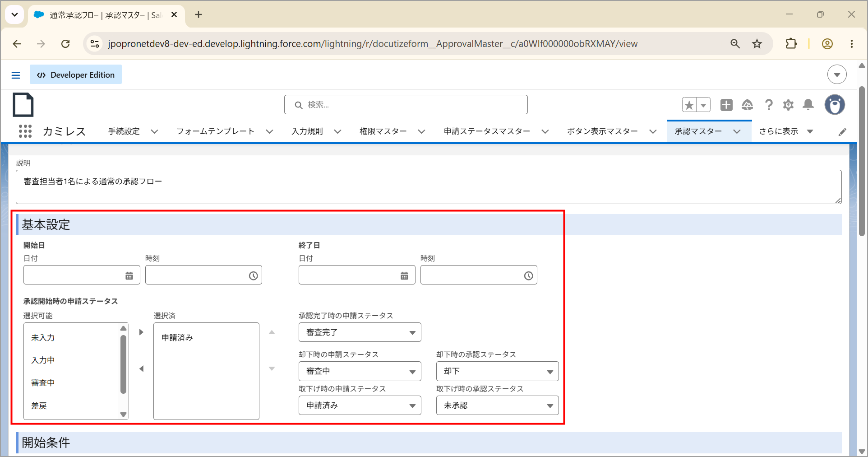
Task: Select 未入力 in the 選択可能 list
Action: click(x=43, y=337)
